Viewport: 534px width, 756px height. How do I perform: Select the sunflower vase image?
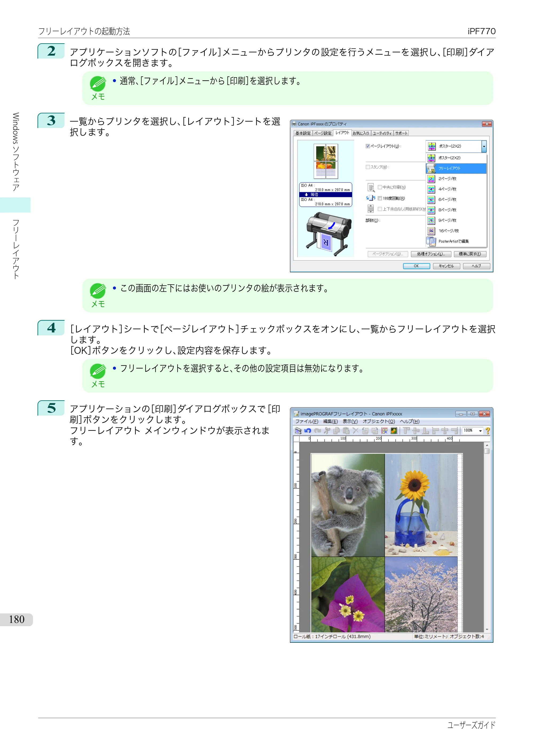(x=421, y=505)
